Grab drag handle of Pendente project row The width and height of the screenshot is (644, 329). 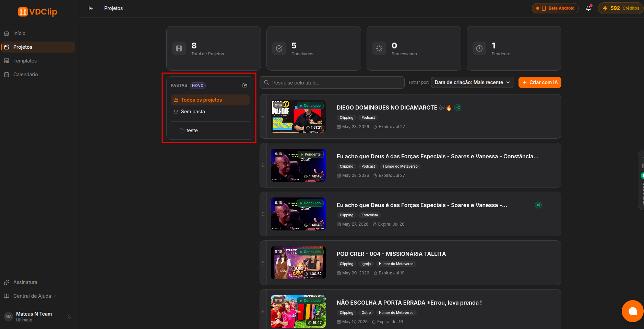coord(263,165)
